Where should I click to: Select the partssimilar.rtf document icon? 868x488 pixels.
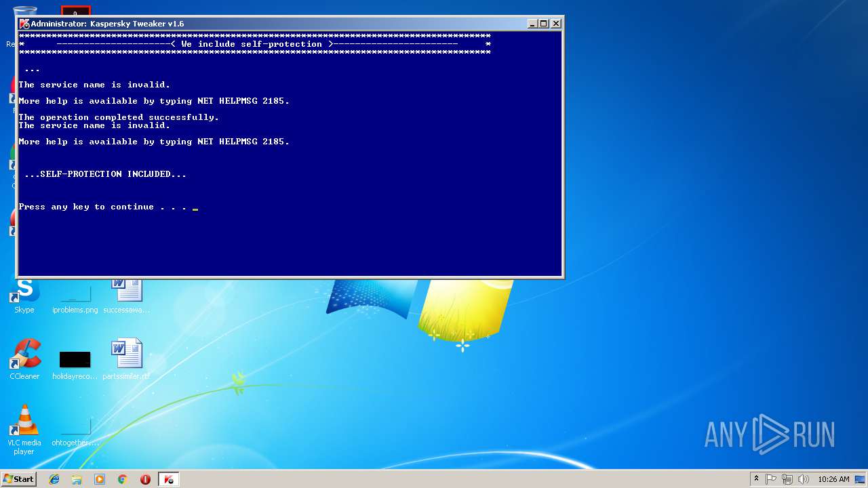pos(127,359)
